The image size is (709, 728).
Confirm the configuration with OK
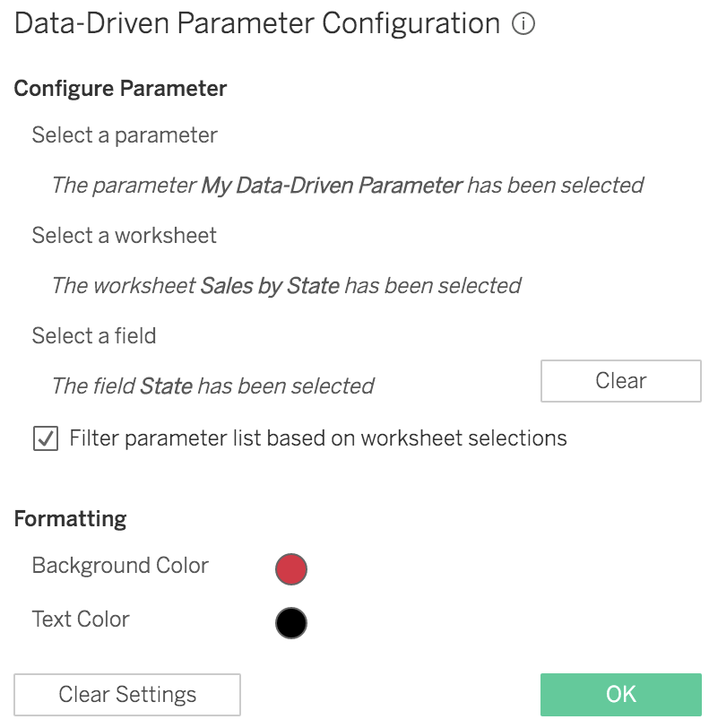click(x=621, y=695)
